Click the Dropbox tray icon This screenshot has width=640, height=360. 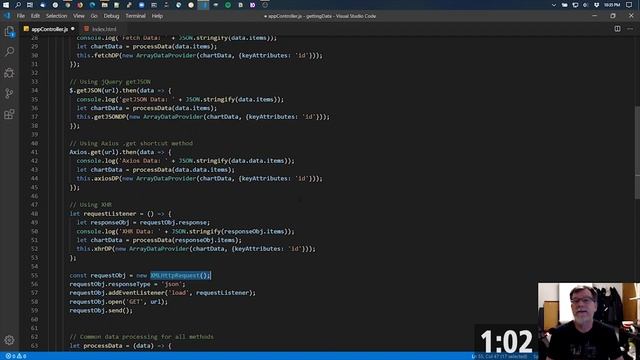coord(597,5)
